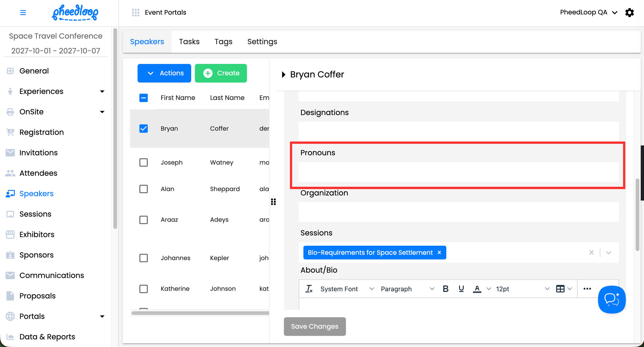This screenshot has height=347, width=644.
Task: Uncheck Bryan Coffer's row checkbox
Action: pos(144,129)
